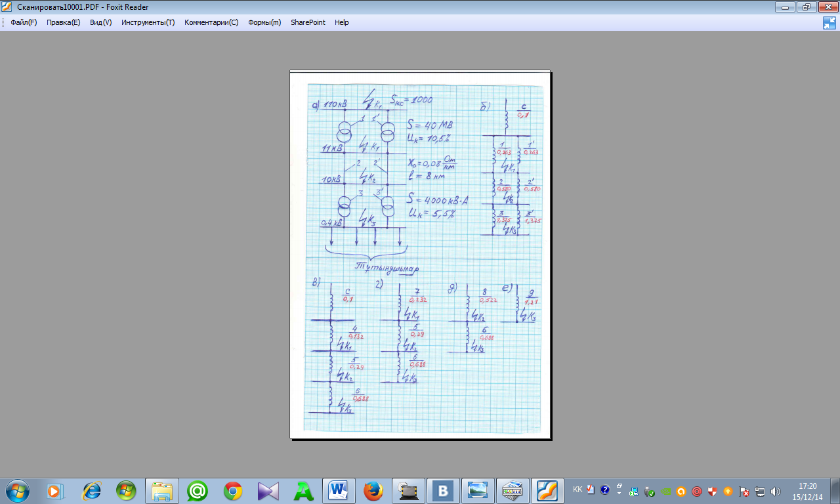The height and width of the screenshot is (504, 840).
Task: Open the Вид(V) menu
Action: (100, 22)
